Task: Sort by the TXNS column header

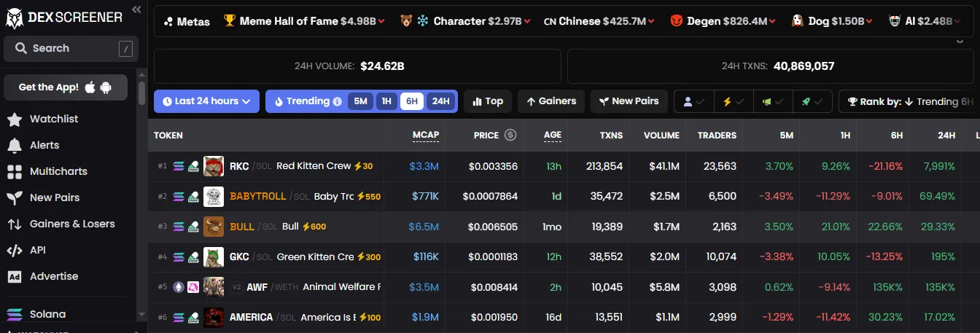Action: 610,136
